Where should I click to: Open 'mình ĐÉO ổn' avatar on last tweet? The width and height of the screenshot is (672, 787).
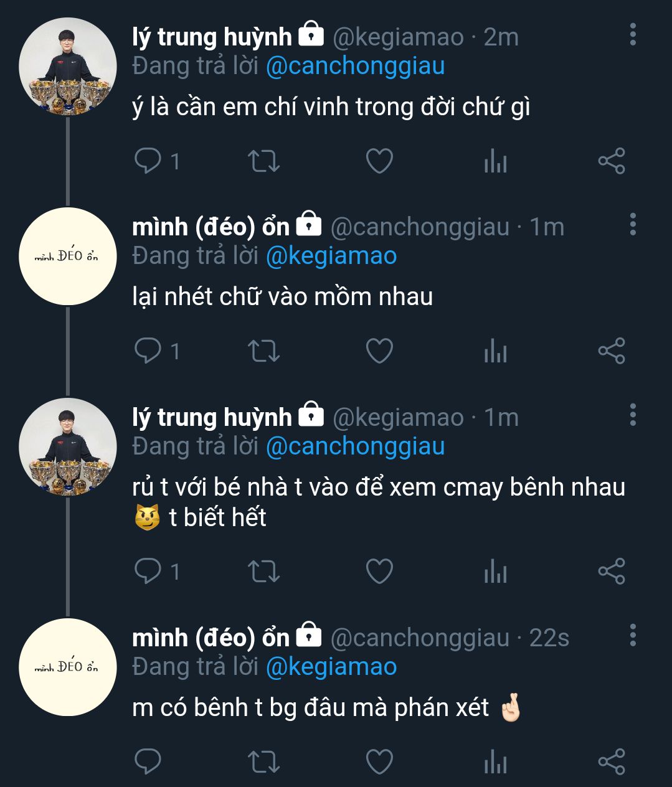click(x=68, y=667)
